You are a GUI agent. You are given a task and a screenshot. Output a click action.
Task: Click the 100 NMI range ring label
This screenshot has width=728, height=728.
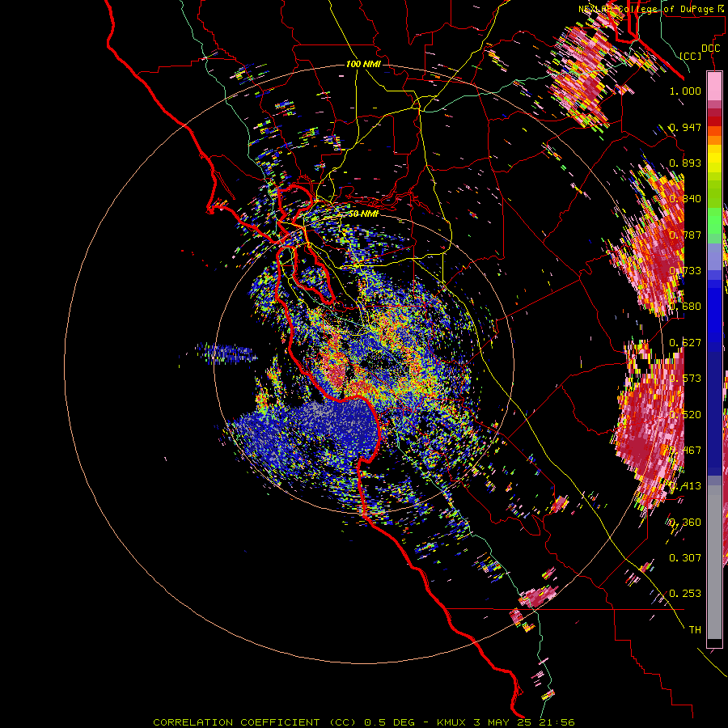(363, 64)
